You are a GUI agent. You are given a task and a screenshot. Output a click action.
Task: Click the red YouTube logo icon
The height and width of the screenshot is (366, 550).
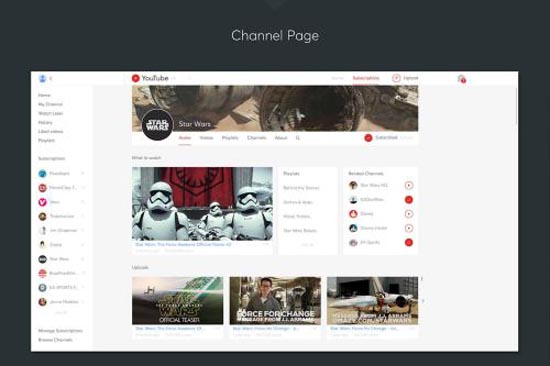(x=136, y=78)
